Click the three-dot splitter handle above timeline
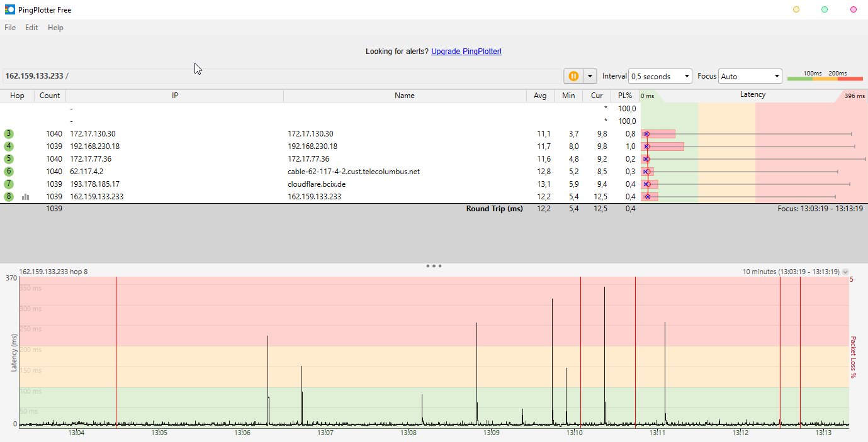The width and height of the screenshot is (868, 442). (434, 266)
